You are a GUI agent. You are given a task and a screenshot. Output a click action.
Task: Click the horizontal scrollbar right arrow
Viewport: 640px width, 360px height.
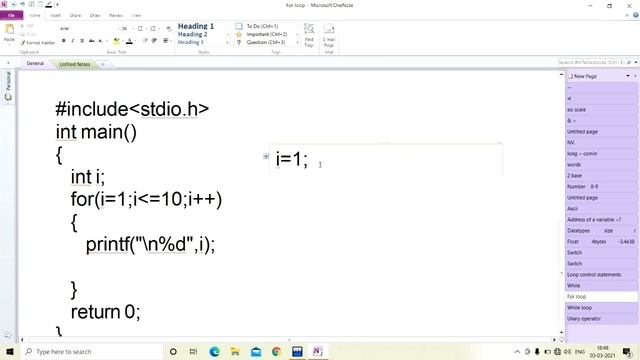(x=554, y=340)
